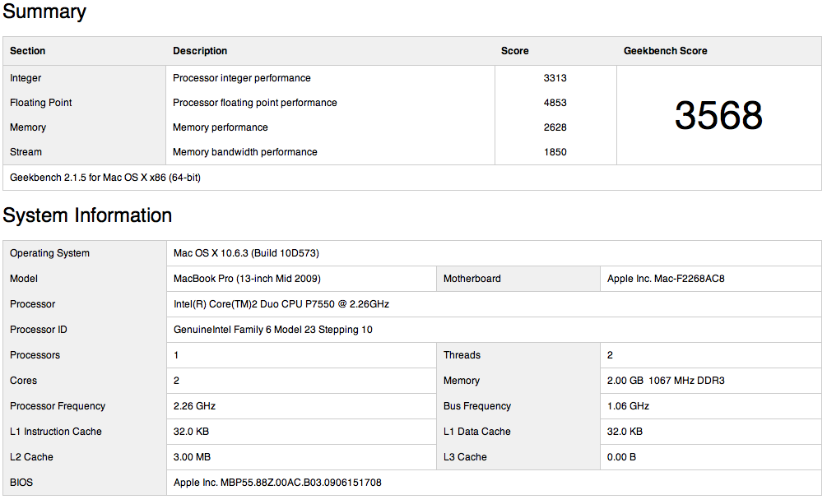Click the 2.26 GHz frequency value
Screen dimensions: 827x504
coord(194,406)
